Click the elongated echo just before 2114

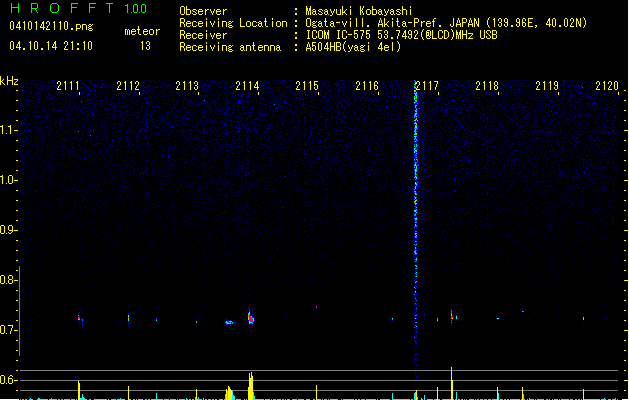(229, 322)
